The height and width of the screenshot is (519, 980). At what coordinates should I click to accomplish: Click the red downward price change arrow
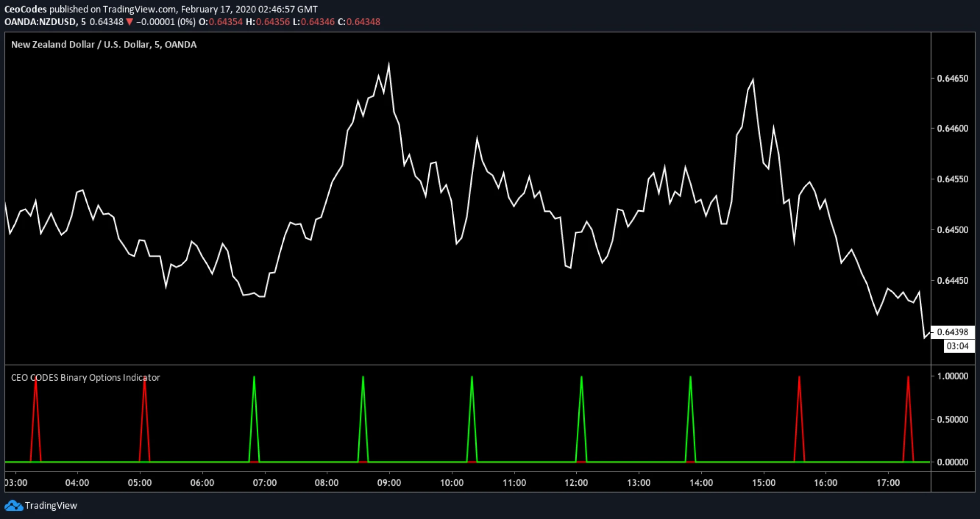131,22
